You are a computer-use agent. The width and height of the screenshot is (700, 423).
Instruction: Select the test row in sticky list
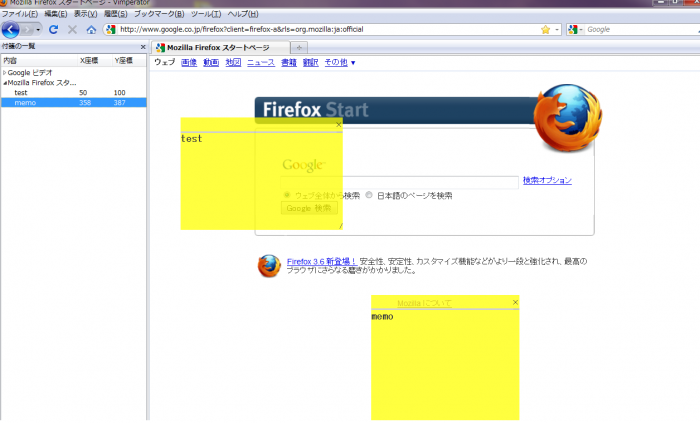point(74,93)
